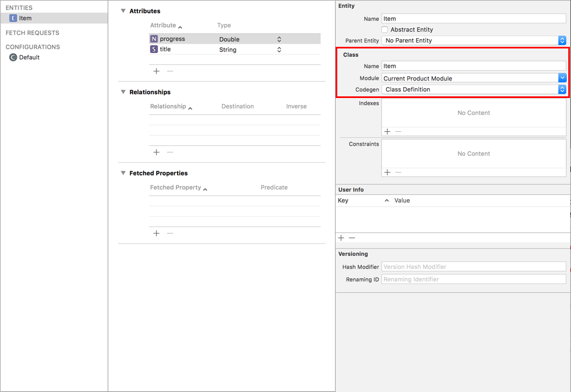Select the Default configuration
Screen dimensions: 571x392
(29, 57)
